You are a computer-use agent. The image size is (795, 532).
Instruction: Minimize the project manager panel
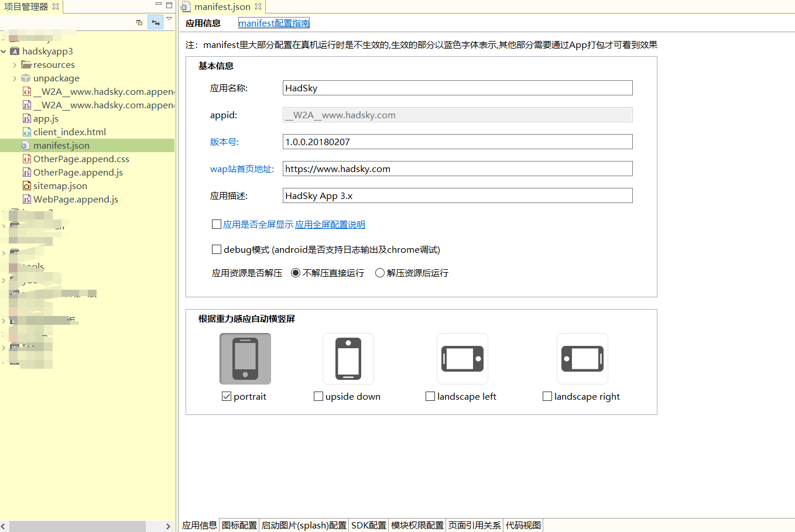click(x=158, y=5)
